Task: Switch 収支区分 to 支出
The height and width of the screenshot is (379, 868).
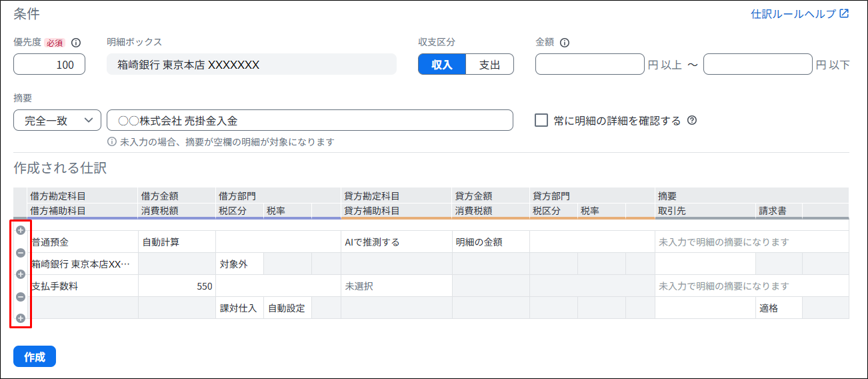Action: click(489, 65)
